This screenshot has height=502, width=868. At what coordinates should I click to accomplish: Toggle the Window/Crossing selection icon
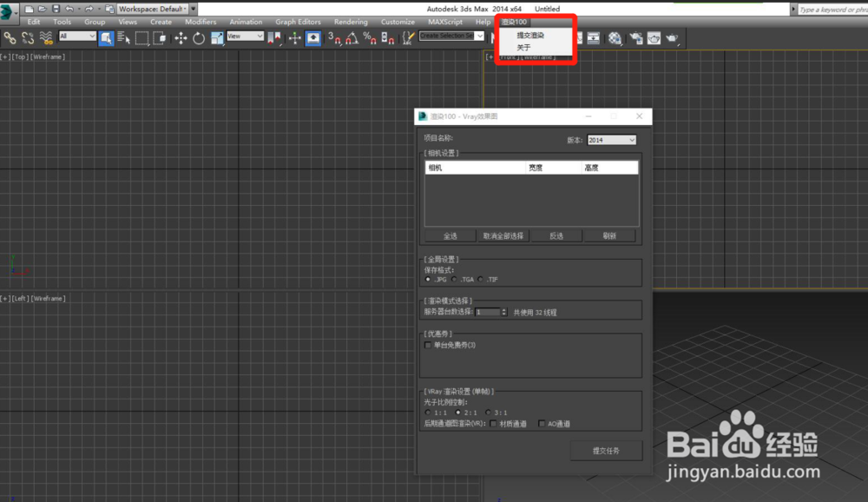(x=160, y=37)
